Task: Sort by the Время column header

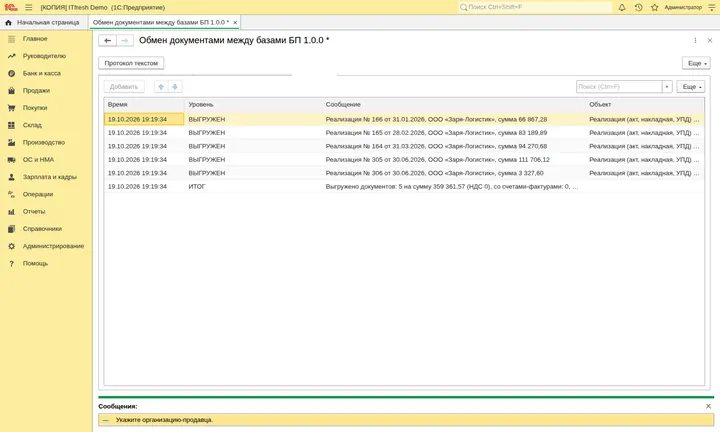Action: tap(144, 105)
